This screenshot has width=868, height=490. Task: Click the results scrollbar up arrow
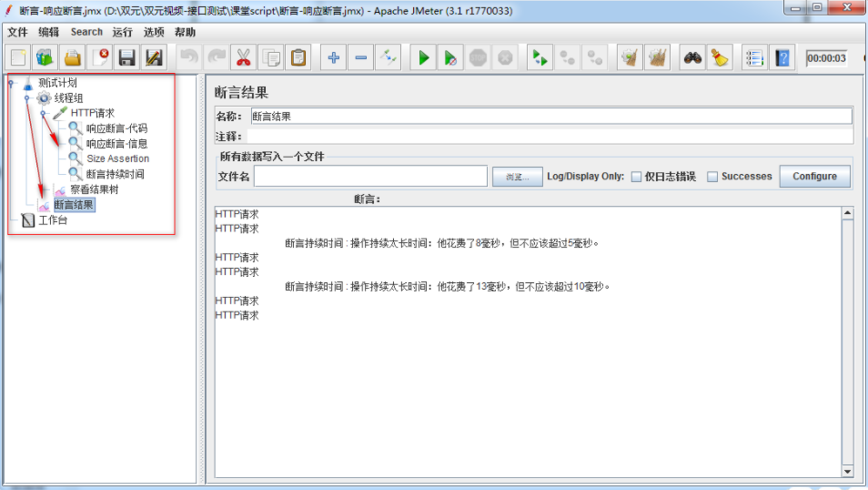pos(847,213)
